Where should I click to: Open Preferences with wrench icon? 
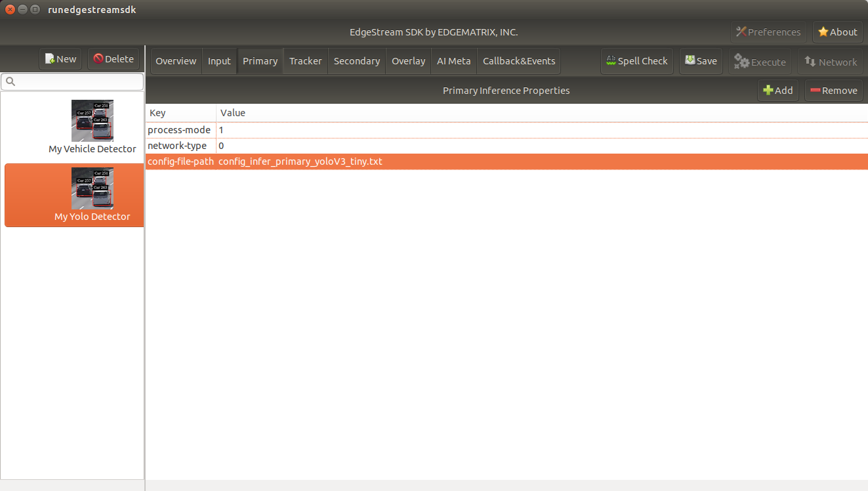point(768,32)
